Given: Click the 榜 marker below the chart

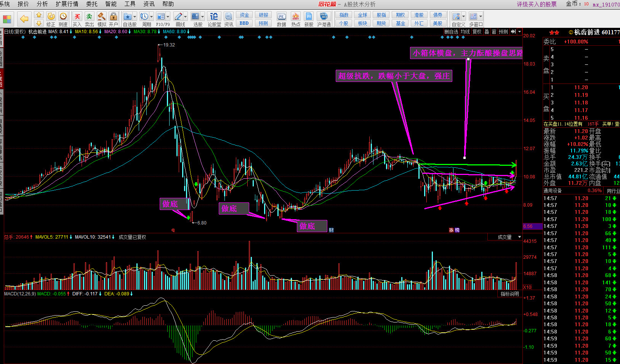Looking at the screenshot, I should click(457, 230).
